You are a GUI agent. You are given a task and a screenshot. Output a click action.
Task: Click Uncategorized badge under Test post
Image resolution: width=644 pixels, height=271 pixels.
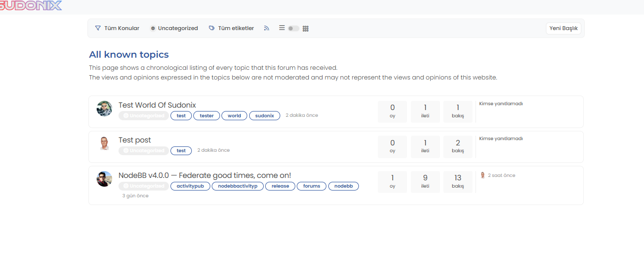click(x=144, y=151)
